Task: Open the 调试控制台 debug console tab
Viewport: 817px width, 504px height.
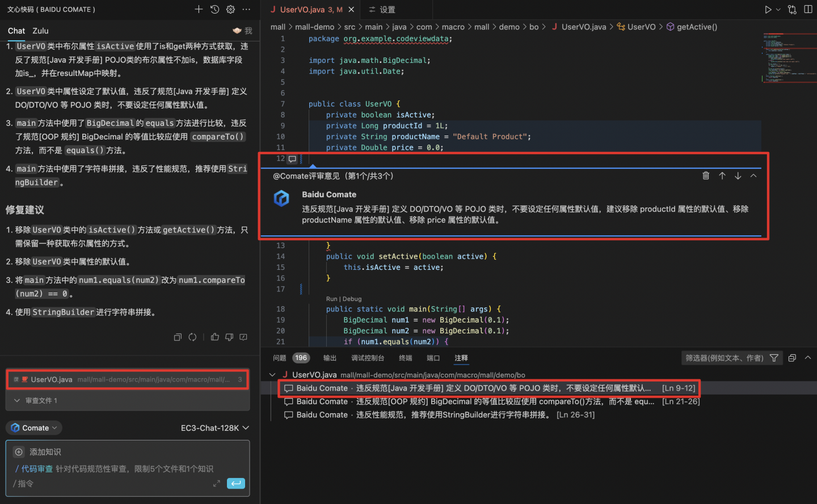Action: tap(368, 358)
